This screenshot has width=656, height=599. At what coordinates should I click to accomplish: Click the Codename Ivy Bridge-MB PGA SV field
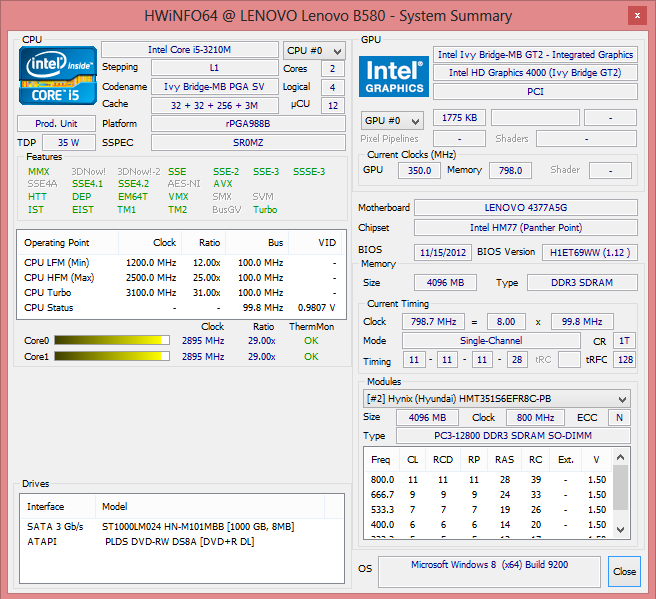pyautogui.click(x=214, y=87)
